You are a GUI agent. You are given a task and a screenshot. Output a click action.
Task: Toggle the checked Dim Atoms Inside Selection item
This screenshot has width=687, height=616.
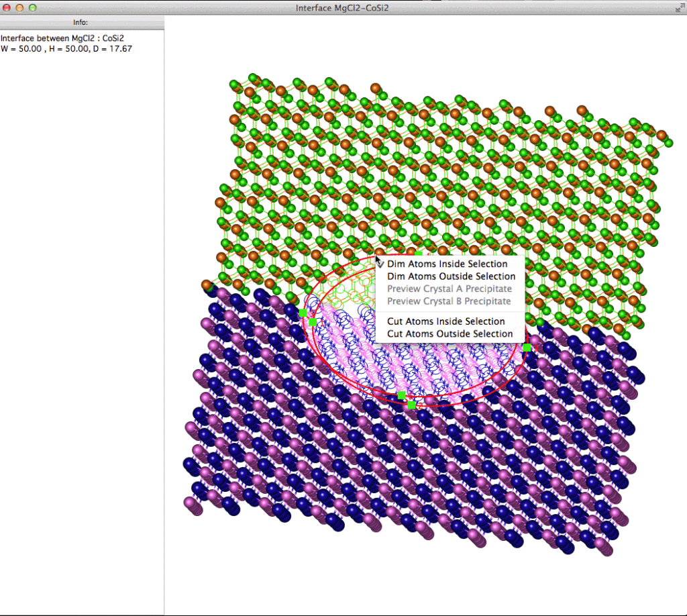coord(447,264)
